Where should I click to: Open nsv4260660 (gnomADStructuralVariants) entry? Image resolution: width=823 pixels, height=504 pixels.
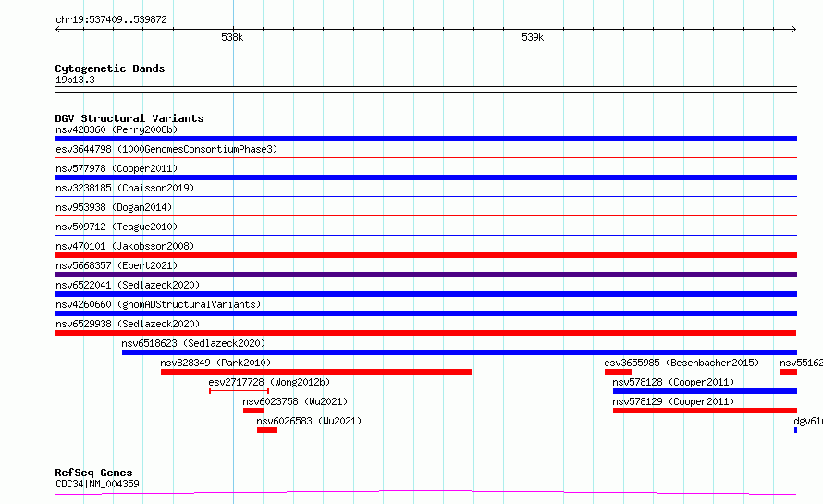click(x=158, y=304)
